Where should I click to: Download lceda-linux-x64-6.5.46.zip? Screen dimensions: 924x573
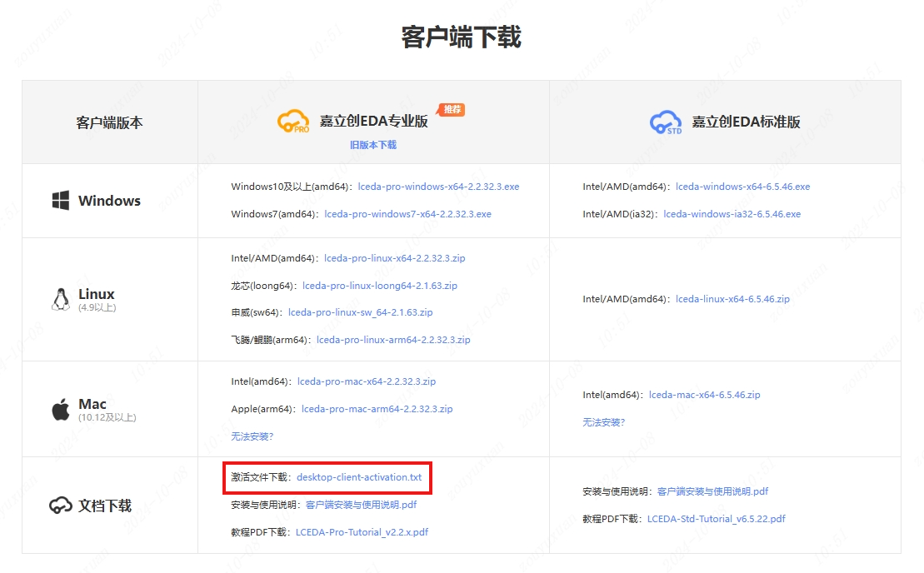point(732,299)
